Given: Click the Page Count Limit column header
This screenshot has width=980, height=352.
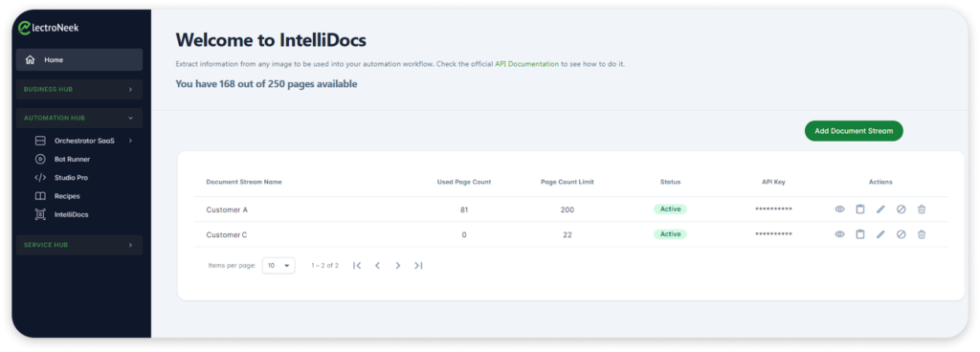Looking at the screenshot, I should 567,183.
